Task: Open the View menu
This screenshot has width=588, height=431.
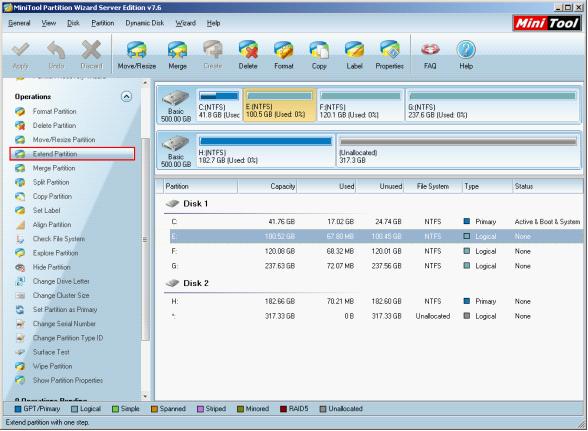Action: click(x=49, y=23)
